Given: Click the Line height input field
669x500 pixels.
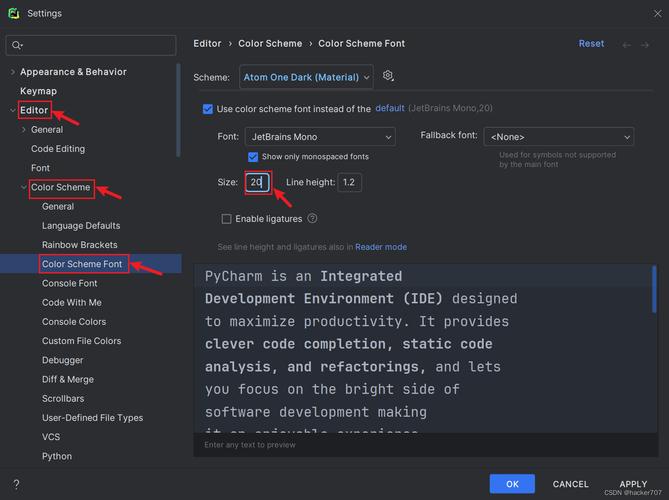Looking at the screenshot, I should [x=349, y=182].
